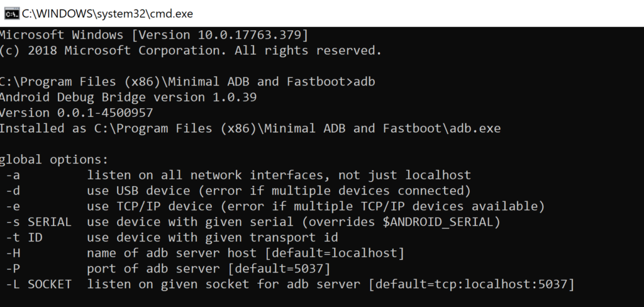The image size is (644, 307).
Task: Click the cmd.exe icon in the title bar
Action: coord(11,13)
